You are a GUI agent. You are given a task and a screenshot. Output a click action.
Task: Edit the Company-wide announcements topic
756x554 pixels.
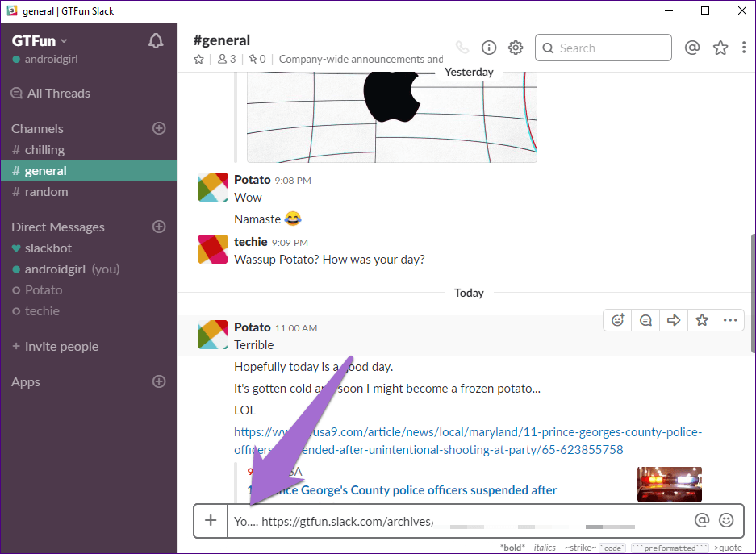(361, 59)
